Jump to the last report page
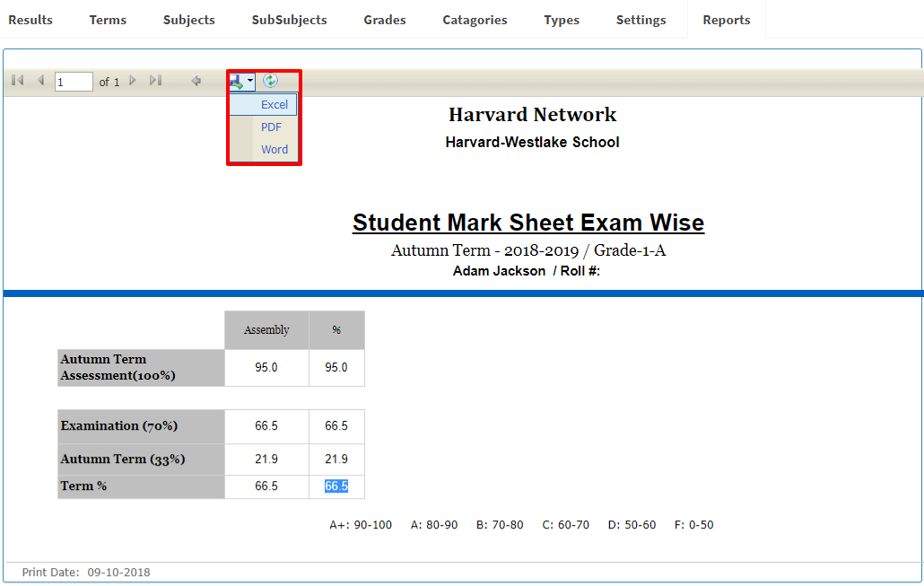This screenshot has height=586, width=924. point(155,80)
